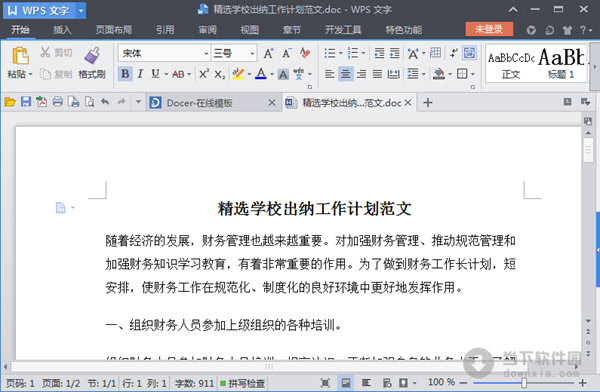Add a new document tab

[428, 103]
